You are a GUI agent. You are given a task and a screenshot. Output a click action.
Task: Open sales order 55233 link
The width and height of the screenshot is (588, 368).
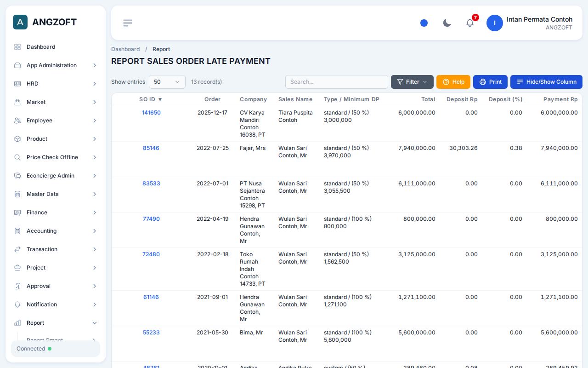pos(151,333)
